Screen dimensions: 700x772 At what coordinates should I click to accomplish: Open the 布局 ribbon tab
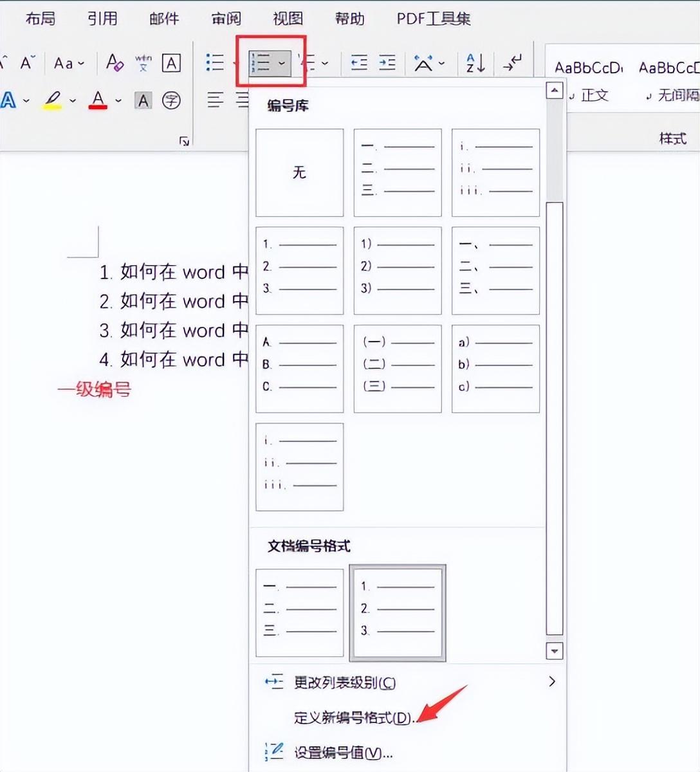coord(41,19)
